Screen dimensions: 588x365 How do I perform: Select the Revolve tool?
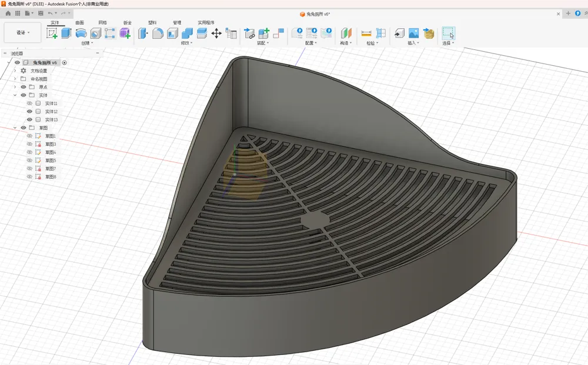click(x=81, y=34)
